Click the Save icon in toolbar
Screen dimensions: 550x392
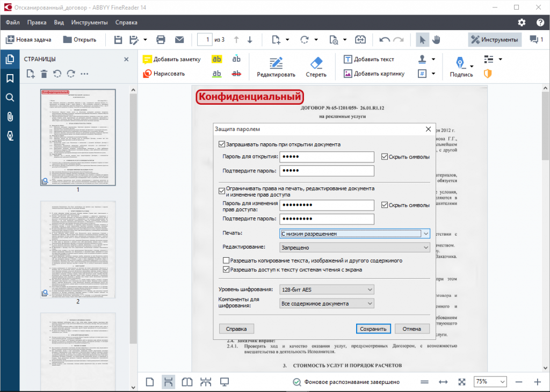(x=118, y=40)
